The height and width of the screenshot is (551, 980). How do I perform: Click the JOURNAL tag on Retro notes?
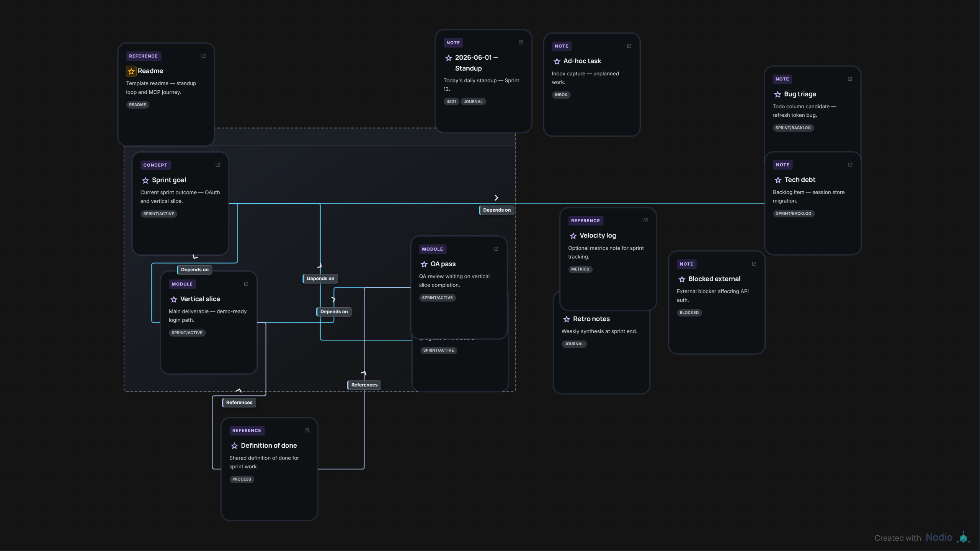[574, 344]
